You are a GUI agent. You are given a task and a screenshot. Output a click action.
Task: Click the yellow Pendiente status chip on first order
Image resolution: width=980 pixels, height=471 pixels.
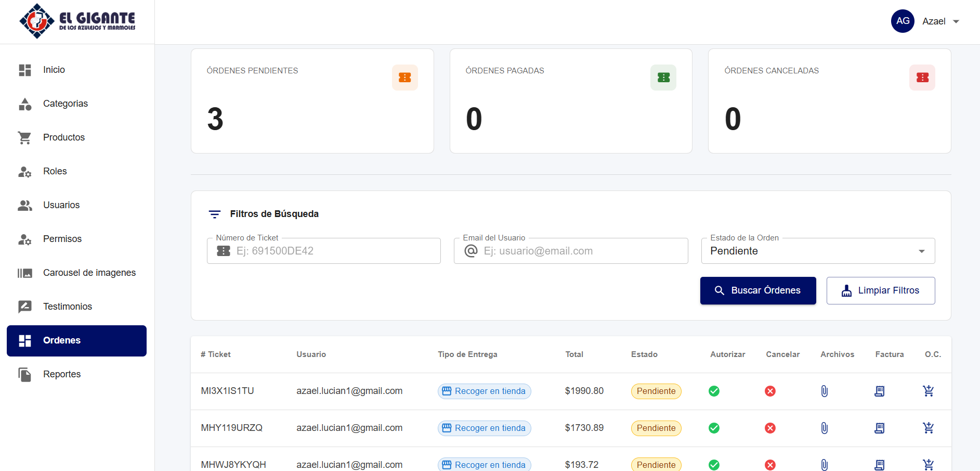656,391
